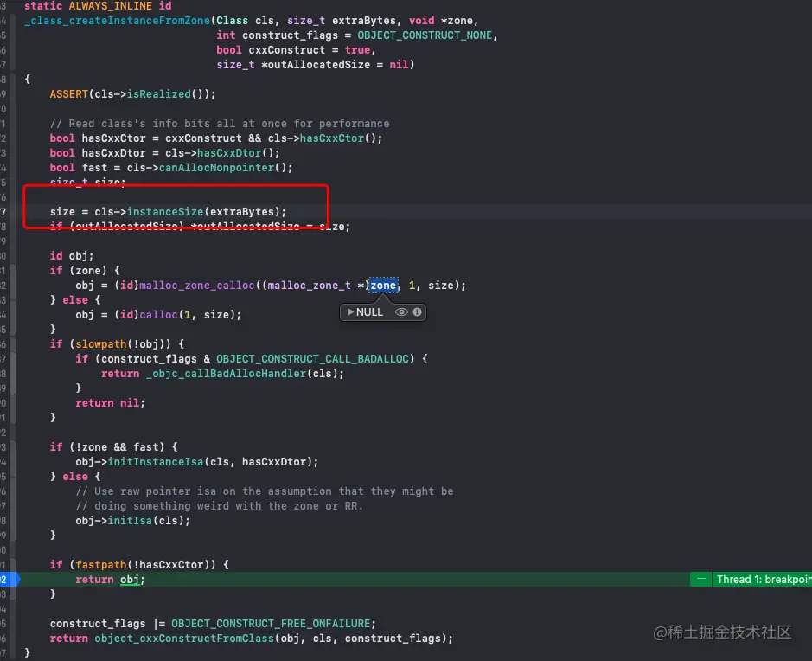Click the slowpath macro

coord(101,344)
